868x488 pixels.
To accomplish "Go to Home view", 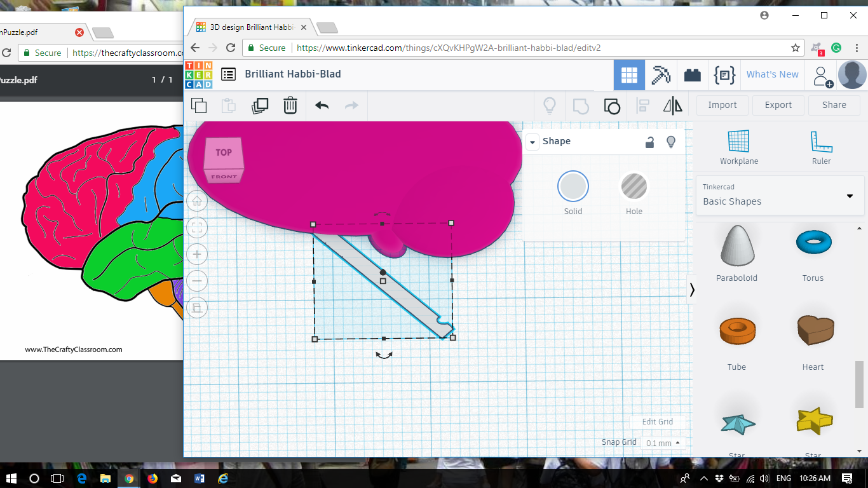I will pos(197,201).
